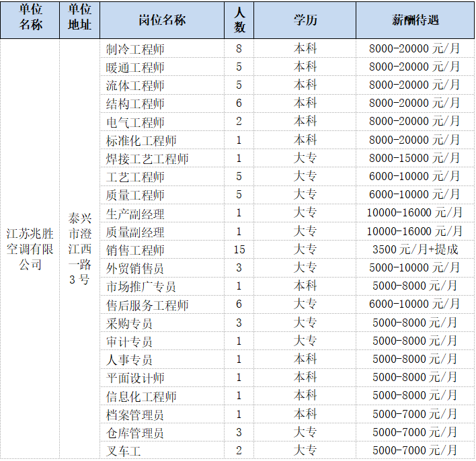Viewport: 476px width, 461px height.
Task: Select the 暖通工程师 cell
Action: click(162, 67)
